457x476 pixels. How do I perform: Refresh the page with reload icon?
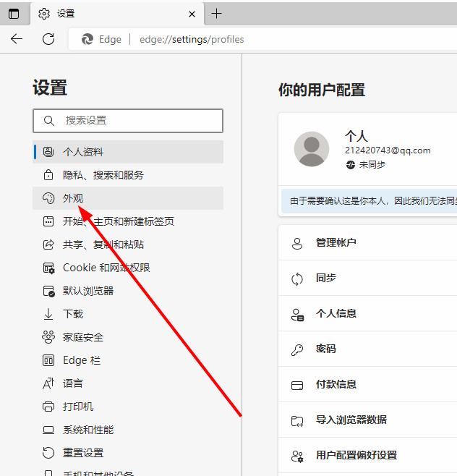(x=48, y=39)
